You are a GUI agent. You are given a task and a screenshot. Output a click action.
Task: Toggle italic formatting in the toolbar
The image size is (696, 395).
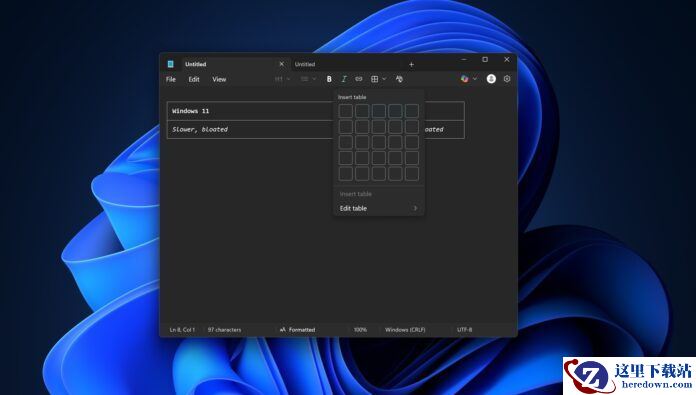[x=344, y=79]
